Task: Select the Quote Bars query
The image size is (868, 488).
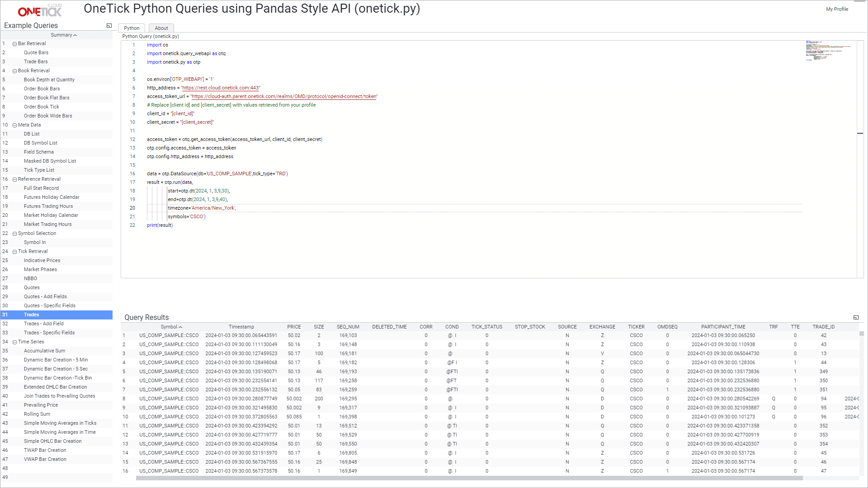Action: coord(36,52)
